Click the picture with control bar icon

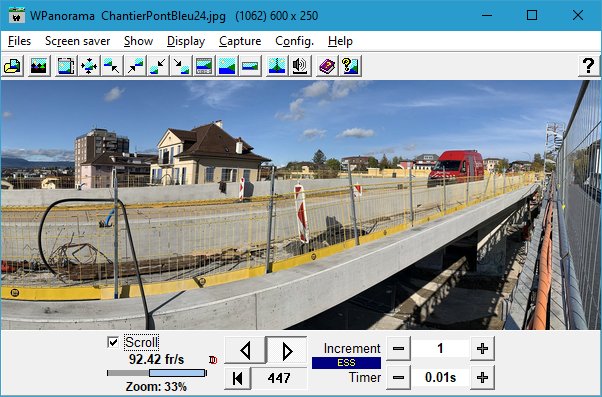204,66
